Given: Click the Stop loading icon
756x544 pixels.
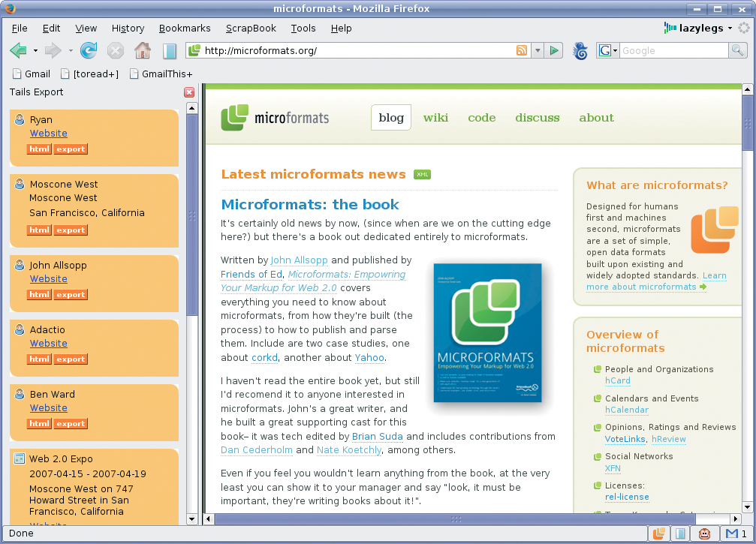Looking at the screenshot, I should (x=115, y=50).
